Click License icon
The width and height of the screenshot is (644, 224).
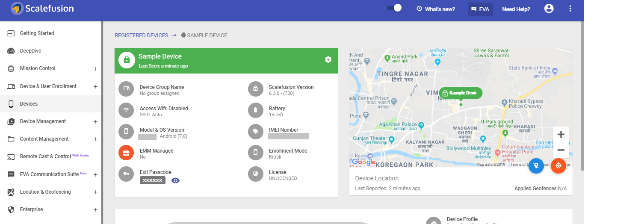tap(255, 174)
